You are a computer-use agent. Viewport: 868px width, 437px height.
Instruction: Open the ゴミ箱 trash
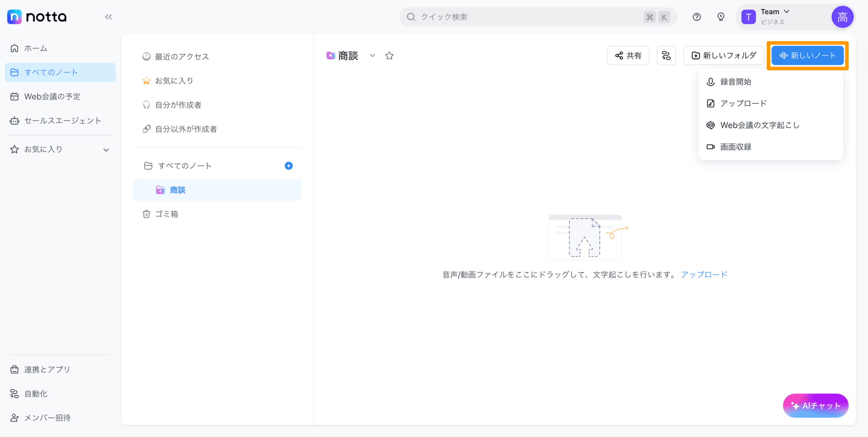tap(217, 214)
